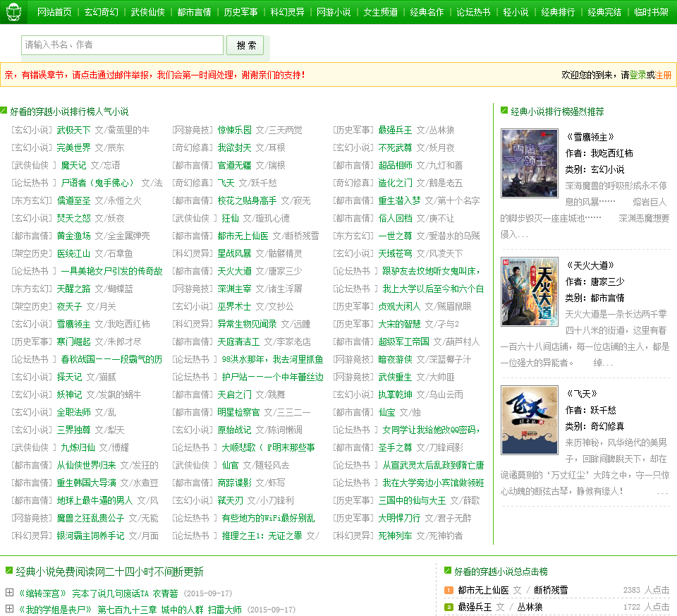Open the novel 贞观大闲人
The image size is (677, 616).
tap(399, 307)
